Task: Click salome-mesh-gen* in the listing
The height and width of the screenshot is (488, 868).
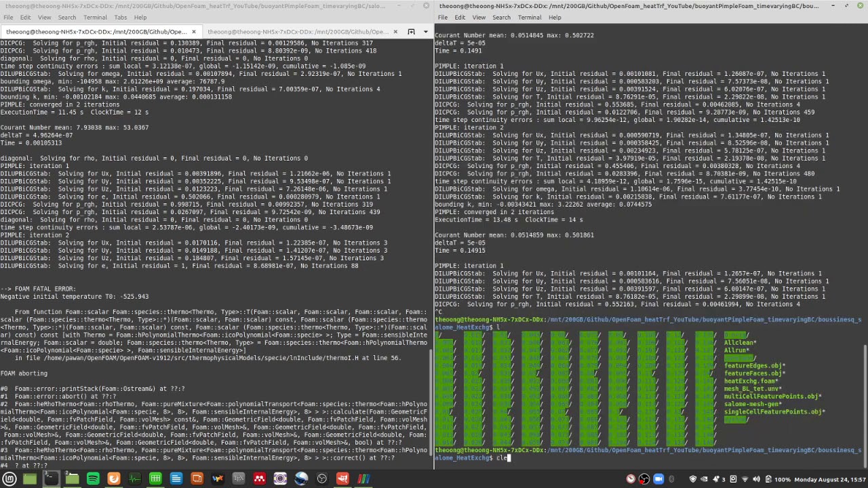Action: (753, 404)
